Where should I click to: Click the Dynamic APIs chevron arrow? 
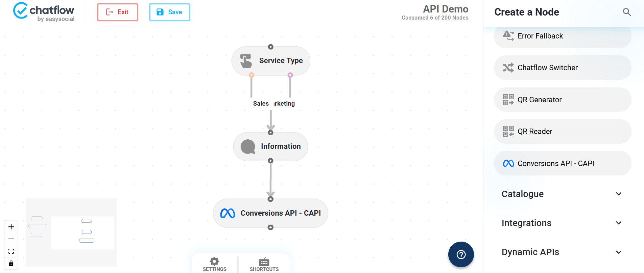point(619,252)
